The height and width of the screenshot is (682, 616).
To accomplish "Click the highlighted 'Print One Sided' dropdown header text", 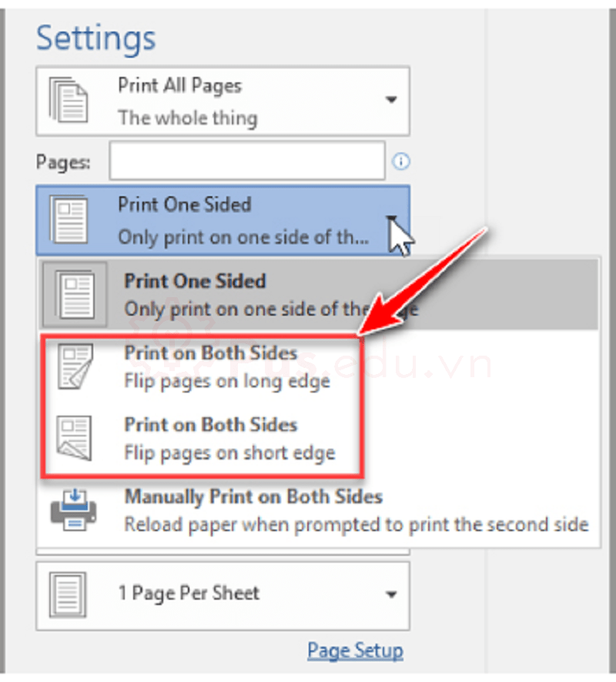I will [185, 206].
